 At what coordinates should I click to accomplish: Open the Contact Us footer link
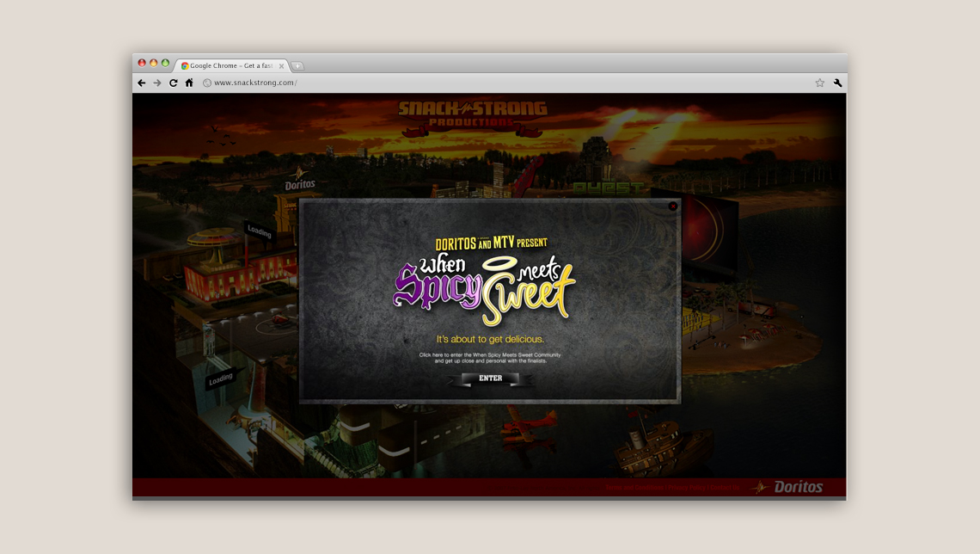(x=725, y=487)
